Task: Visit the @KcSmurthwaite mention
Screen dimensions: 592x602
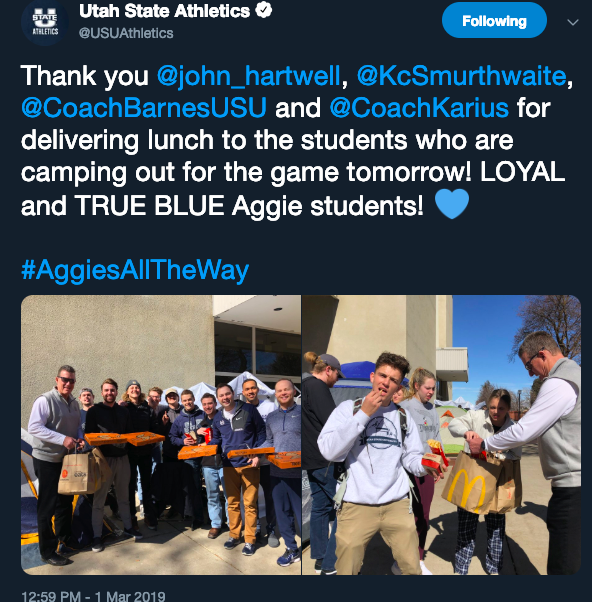Action: (461, 76)
